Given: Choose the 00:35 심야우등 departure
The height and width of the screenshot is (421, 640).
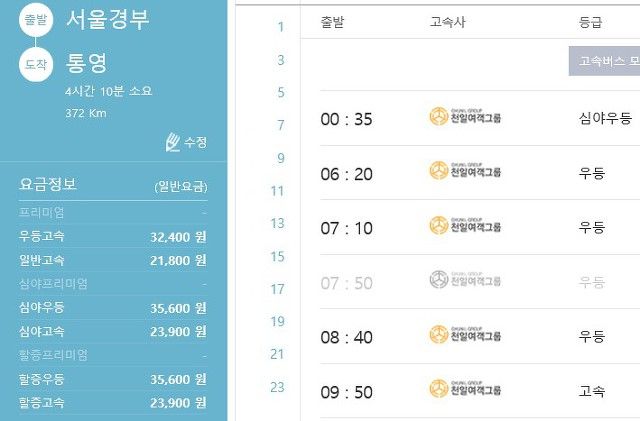Looking at the screenshot, I should click(x=480, y=118).
